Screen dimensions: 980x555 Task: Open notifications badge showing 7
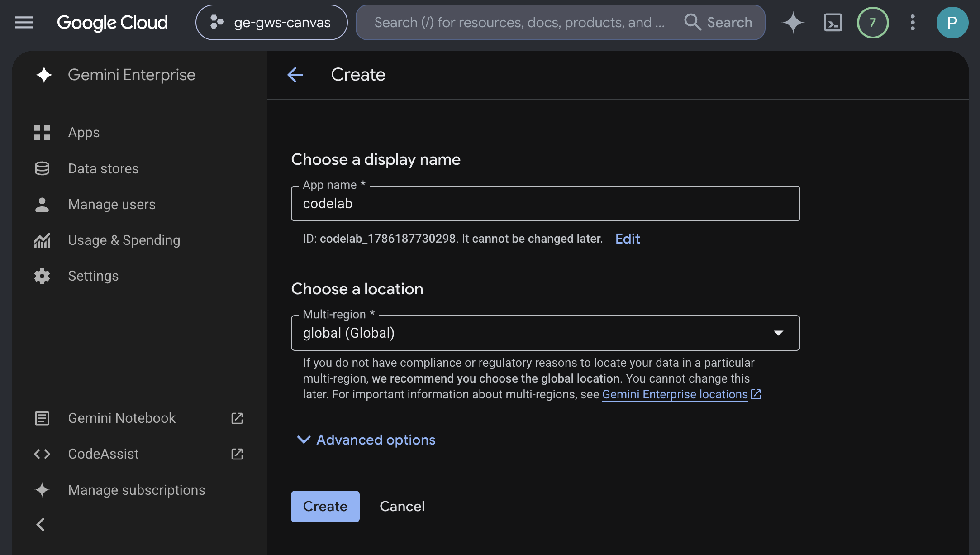pyautogui.click(x=873, y=22)
